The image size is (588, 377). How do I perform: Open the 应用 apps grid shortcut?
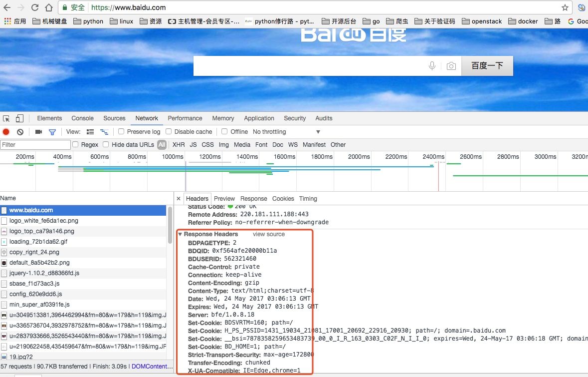[15, 21]
